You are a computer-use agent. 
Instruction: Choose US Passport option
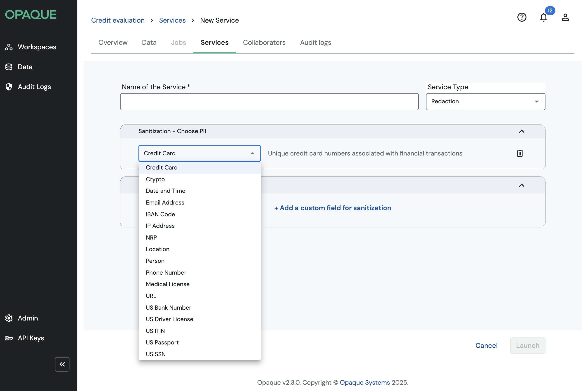pos(200,342)
